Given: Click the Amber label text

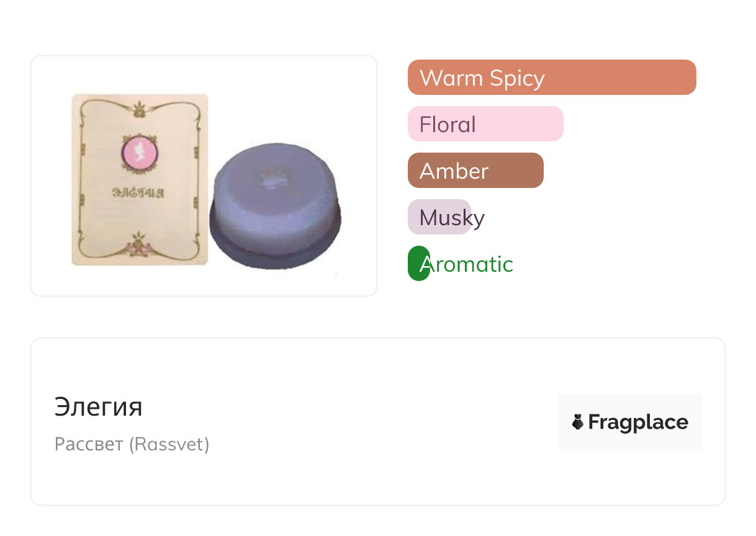Looking at the screenshot, I should click(x=454, y=171).
